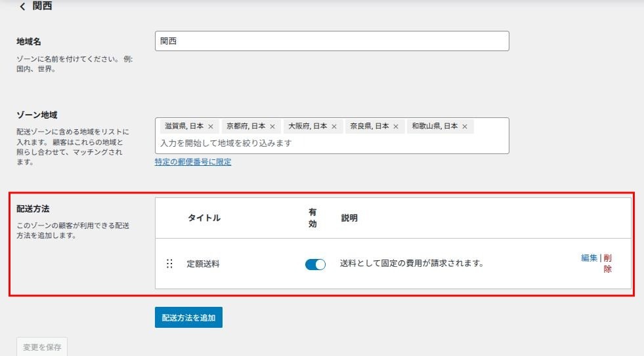
Task: Click 削除 to delete the 定額送料 method
Action: pos(607,263)
